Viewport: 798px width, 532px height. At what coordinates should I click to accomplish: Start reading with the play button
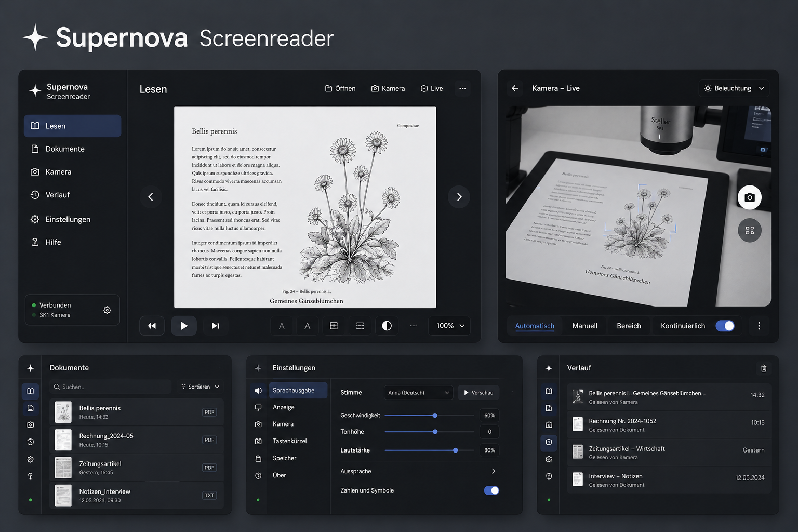point(184,326)
